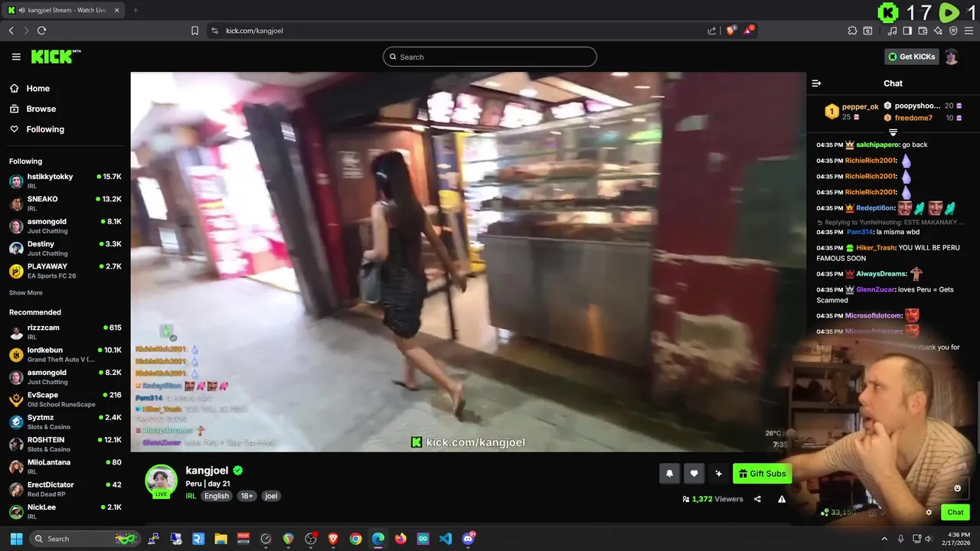Open the browser main menu
The image size is (980, 551).
(x=969, y=31)
